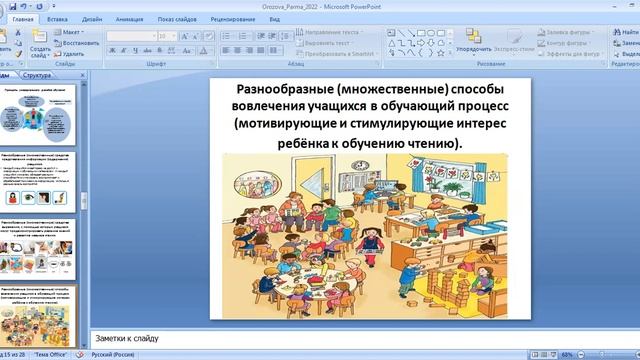Viewport: 640px width, 360px height.
Task: Open the Показ слайдов ribbon tab
Action: [x=177, y=19]
